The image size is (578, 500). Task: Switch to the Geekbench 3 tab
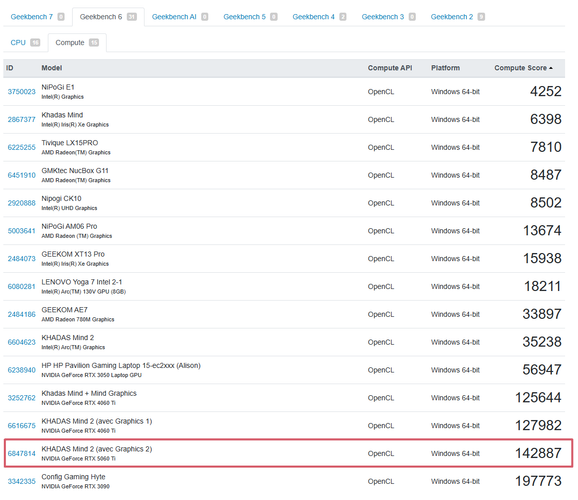(x=389, y=17)
